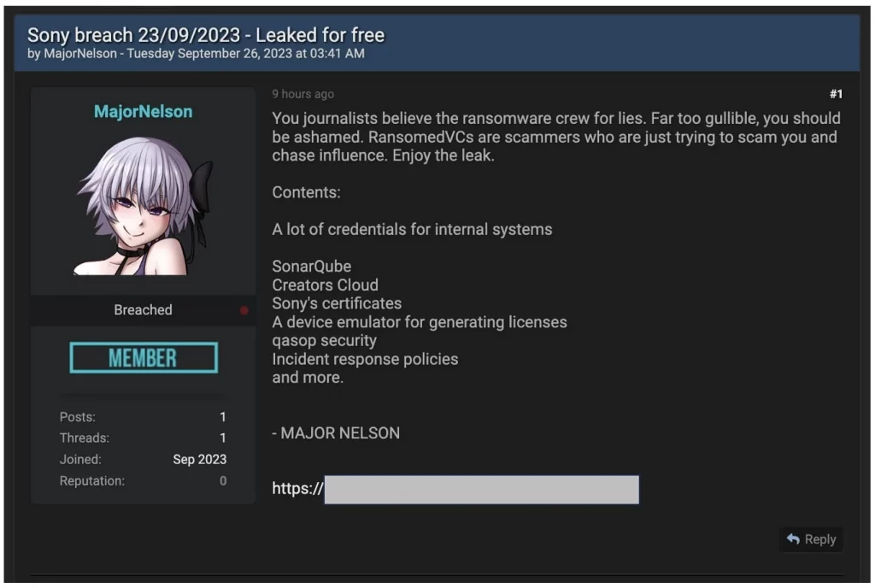
Task: Click the 'https://' text before the hidden link
Action: coord(295,489)
